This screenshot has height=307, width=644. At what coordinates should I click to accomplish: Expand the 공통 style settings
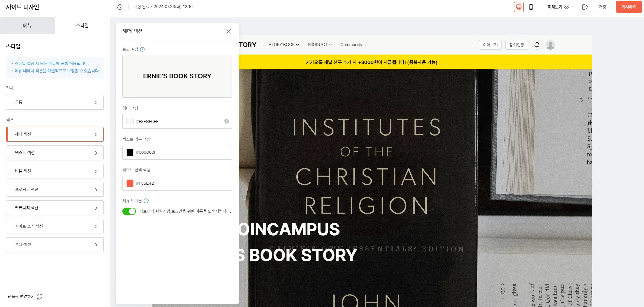55,102
